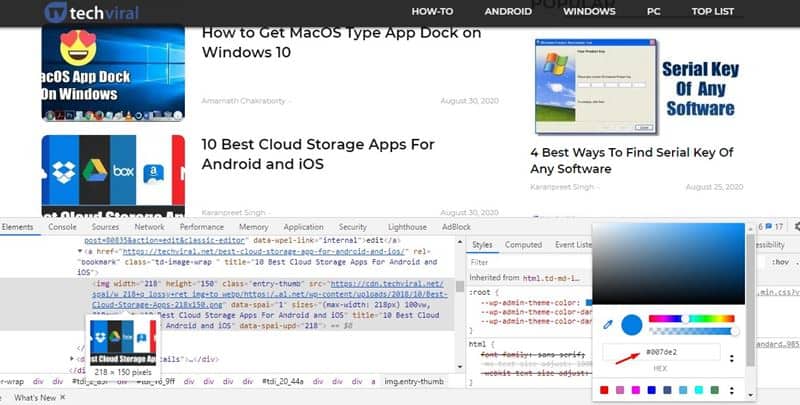800x405 pixels.
Task: Open the 4 Best Ways To Find Serial Key article title
Action: [x=632, y=161]
